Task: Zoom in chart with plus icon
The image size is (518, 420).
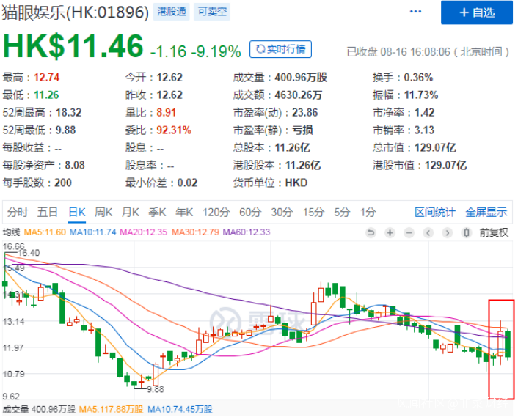Action: coord(390,233)
